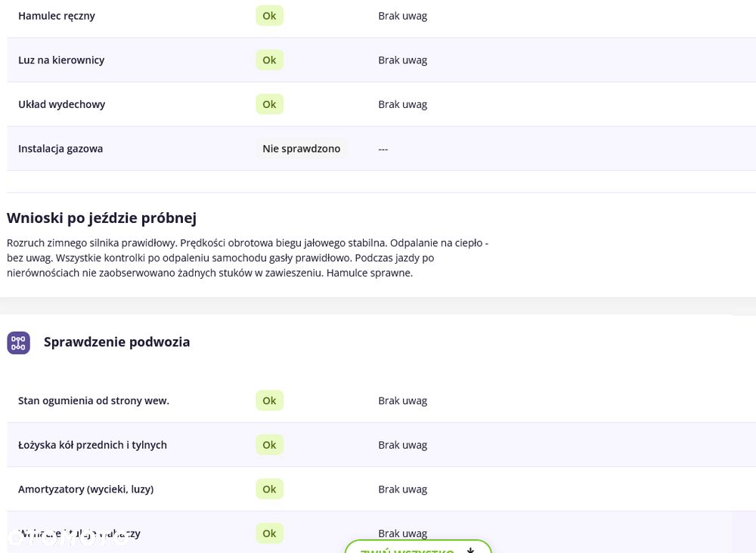Click Ok badge for Hamulec ręczny
756x553 pixels.
[269, 16]
